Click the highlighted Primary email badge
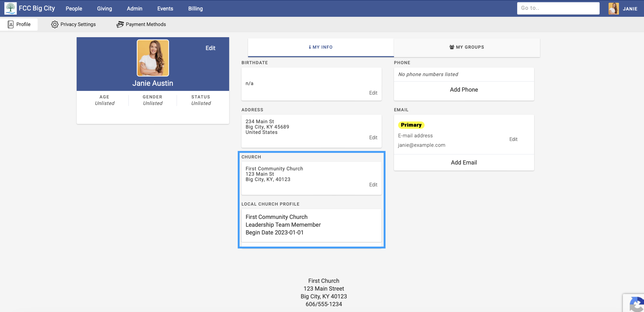 point(411,125)
